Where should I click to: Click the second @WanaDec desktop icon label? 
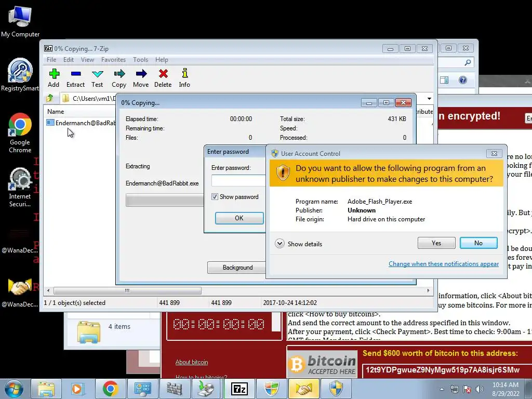coord(20,304)
